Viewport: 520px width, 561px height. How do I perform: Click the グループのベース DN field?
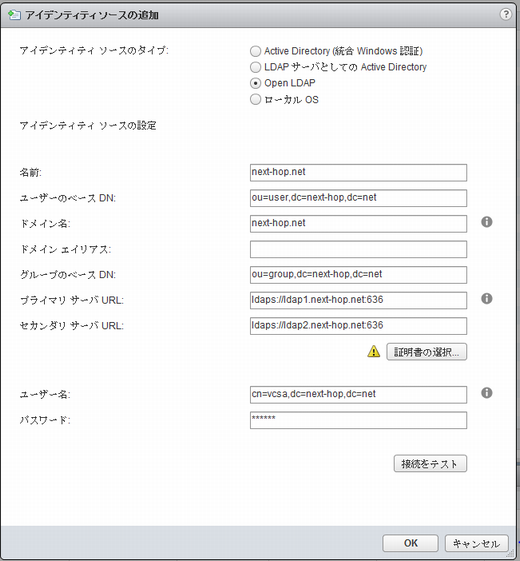(358, 275)
